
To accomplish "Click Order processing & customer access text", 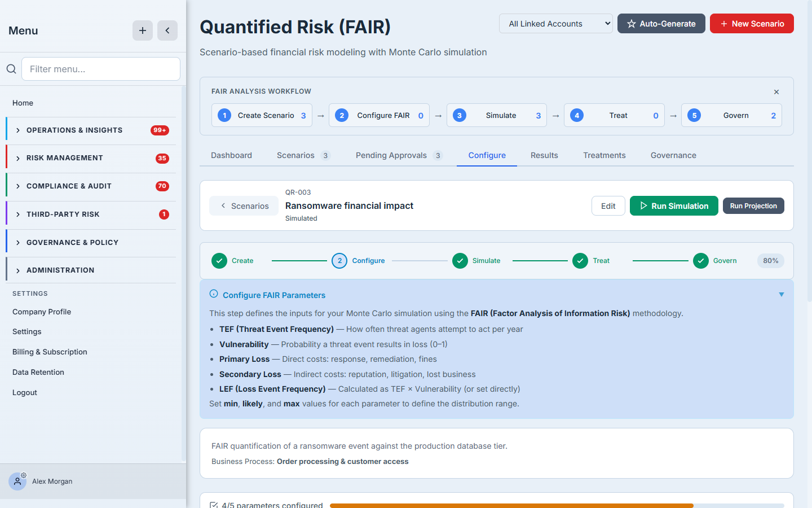I will click(x=343, y=462).
